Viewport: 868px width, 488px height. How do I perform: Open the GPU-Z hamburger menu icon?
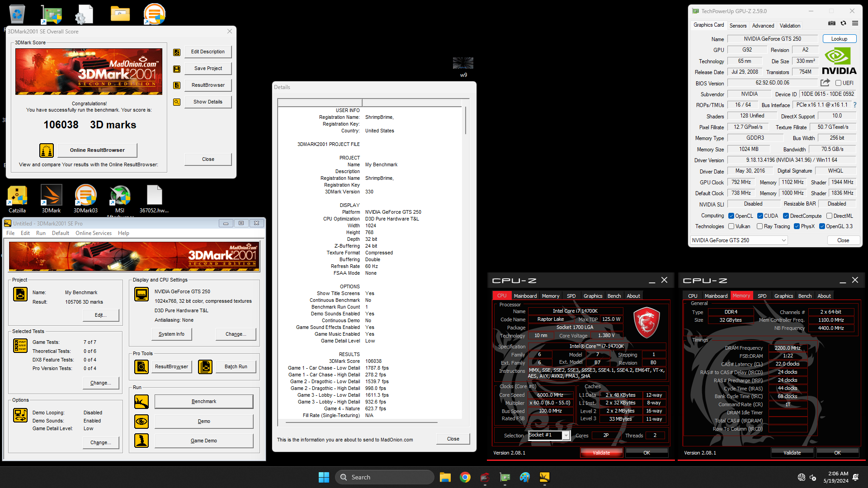pos(855,23)
